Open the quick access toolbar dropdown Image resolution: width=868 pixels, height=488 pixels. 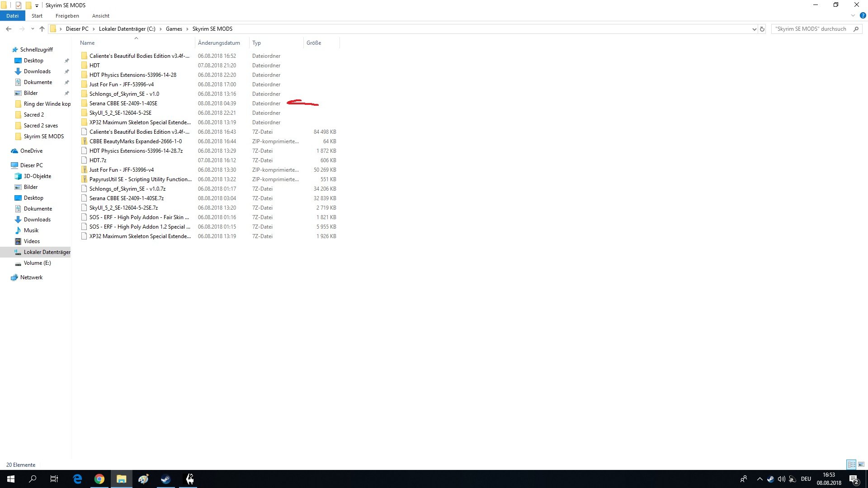point(37,6)
